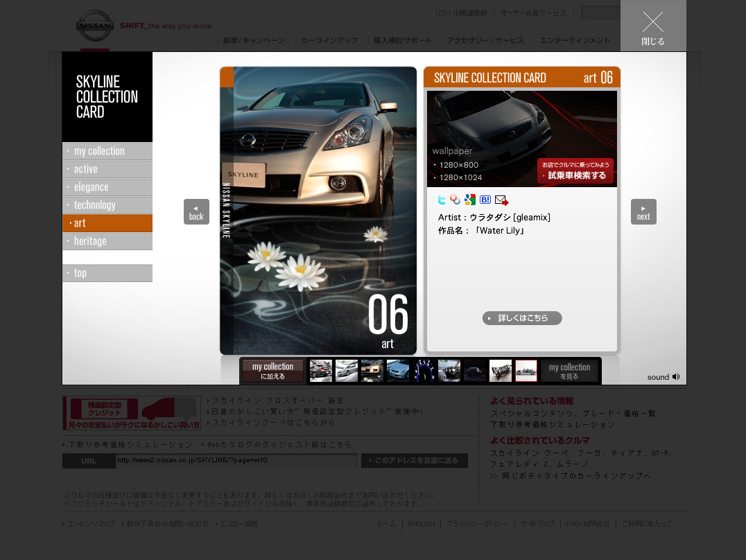Image resolution: width=746 pixels, height=560 pixels.
Task: Open 動作不具合のお問い合わせ footer link
Action: (x=167, y=523)
